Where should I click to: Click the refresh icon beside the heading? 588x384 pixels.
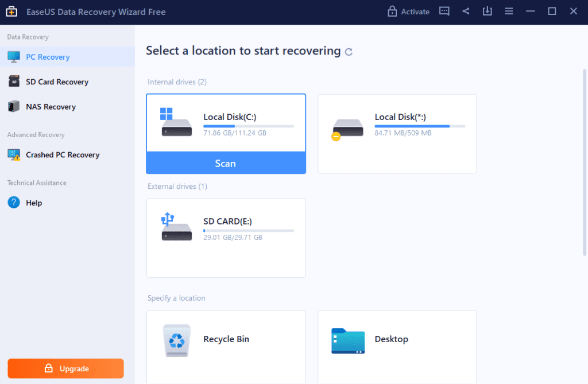(x=349, y=52)
